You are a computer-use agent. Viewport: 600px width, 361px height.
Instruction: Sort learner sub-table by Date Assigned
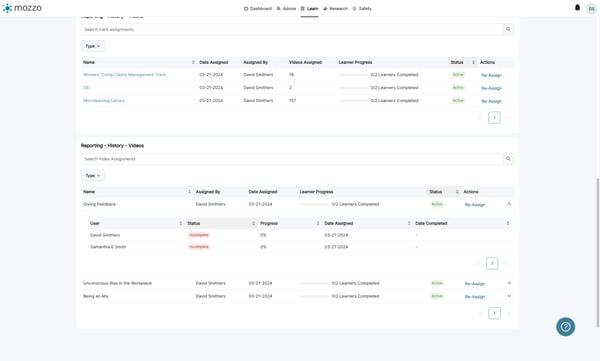coord(409,223)
